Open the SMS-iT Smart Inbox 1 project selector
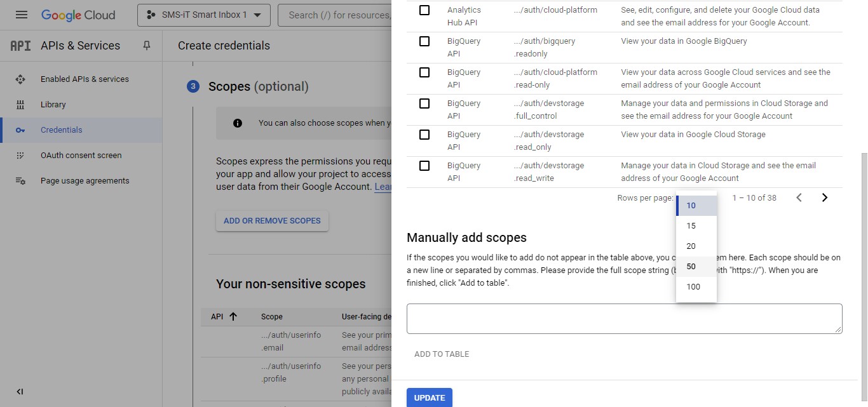The height and width of the screenshot is (407, 868). [203, 15]
